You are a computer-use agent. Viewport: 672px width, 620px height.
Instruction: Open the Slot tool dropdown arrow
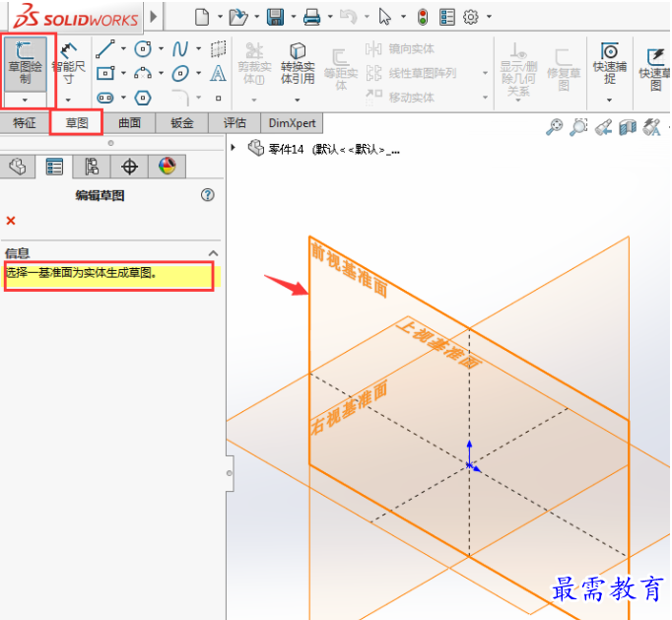123,98
